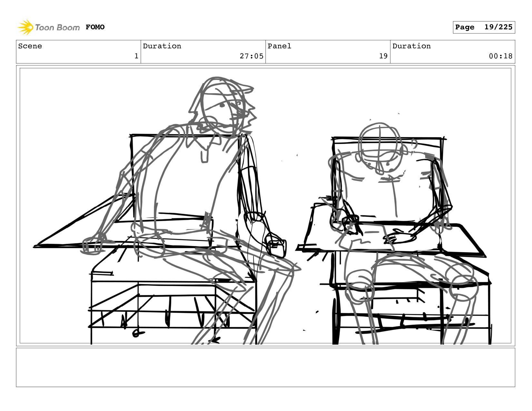Select the FOMO project title
The height and width of the screenshot is (411, 532).
click(x=95, y=27)
